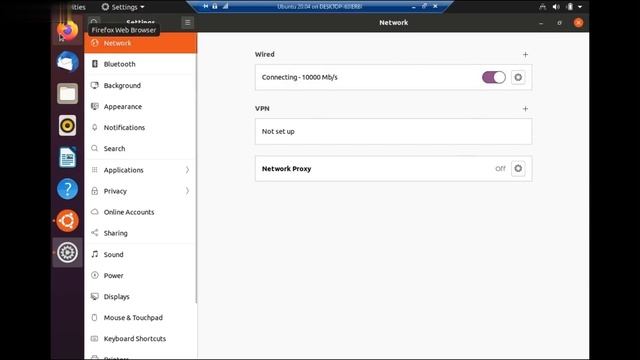Open Search settings panel
The image size is (640, 360).
[140, 149]
